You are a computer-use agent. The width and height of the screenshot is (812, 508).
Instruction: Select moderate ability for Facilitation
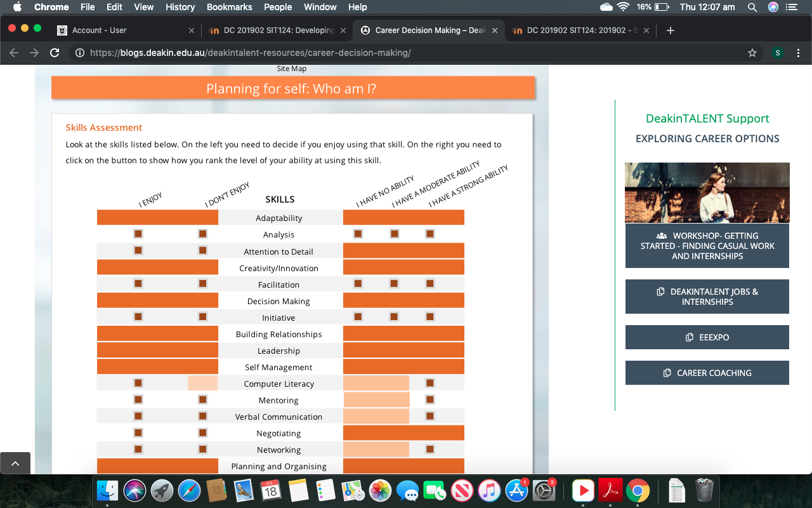[394, 284]
